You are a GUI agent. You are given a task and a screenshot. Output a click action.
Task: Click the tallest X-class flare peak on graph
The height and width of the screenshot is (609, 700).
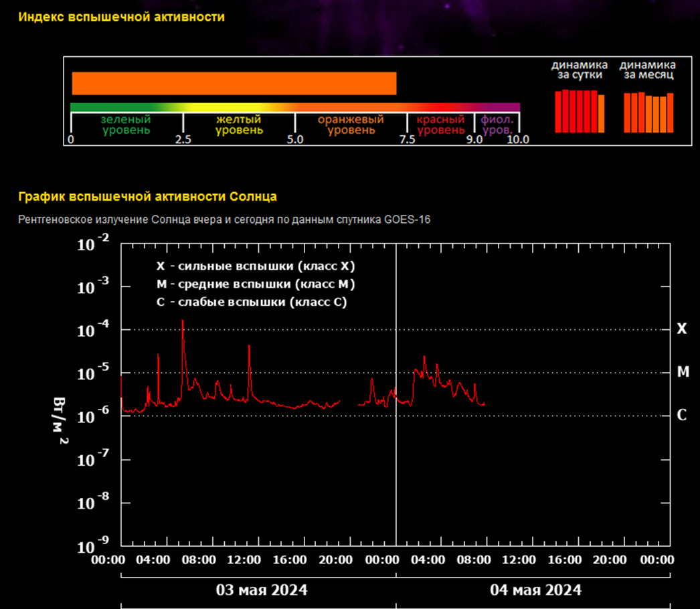[182, 323]
